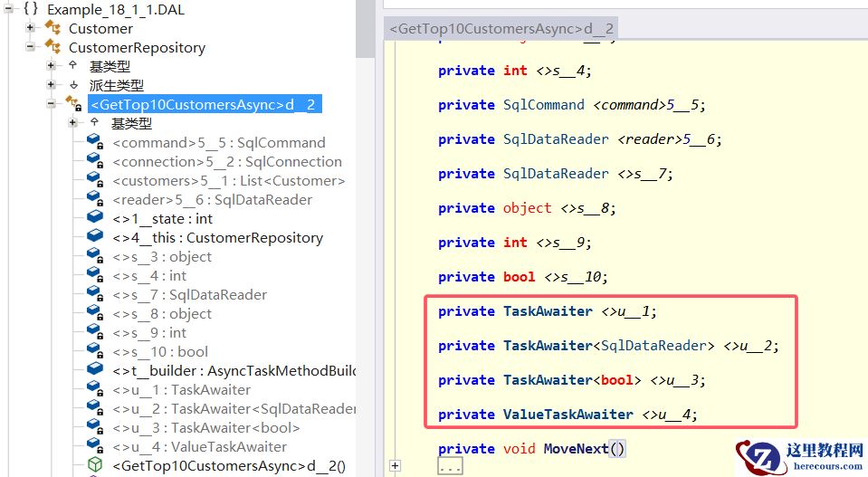
Task: Click the derived types arrow icon
Action: pyautogui.click(x=73, y=85)
